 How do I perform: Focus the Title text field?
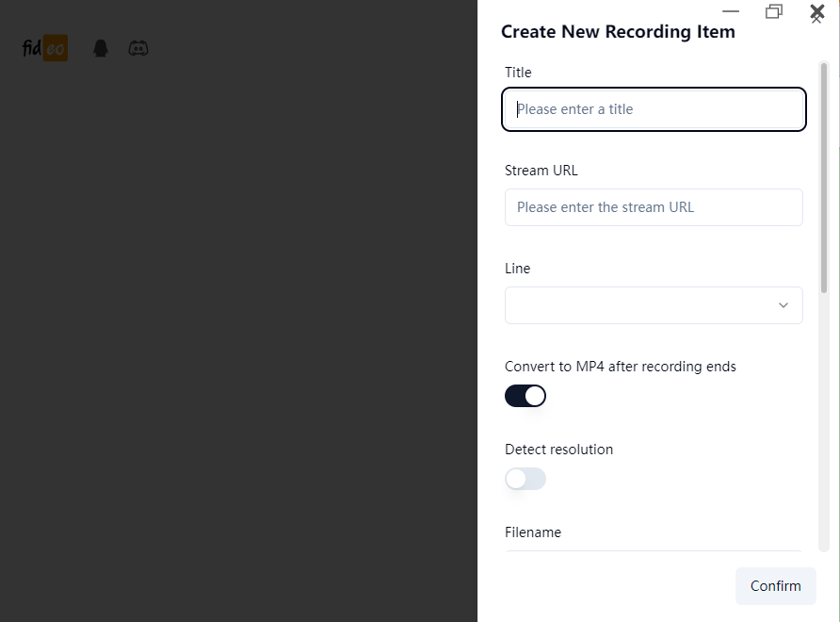654,109
